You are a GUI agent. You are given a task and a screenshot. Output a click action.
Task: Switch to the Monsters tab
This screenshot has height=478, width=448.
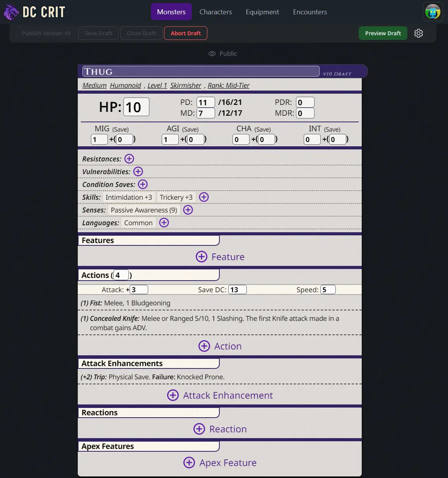[x=171, y=12]
